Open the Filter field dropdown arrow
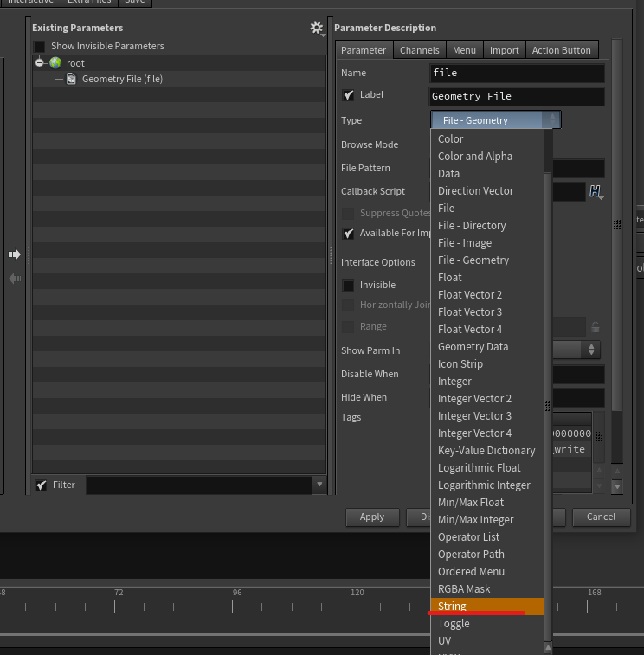The width and height of the screenshot is (644, 655). 319,485
